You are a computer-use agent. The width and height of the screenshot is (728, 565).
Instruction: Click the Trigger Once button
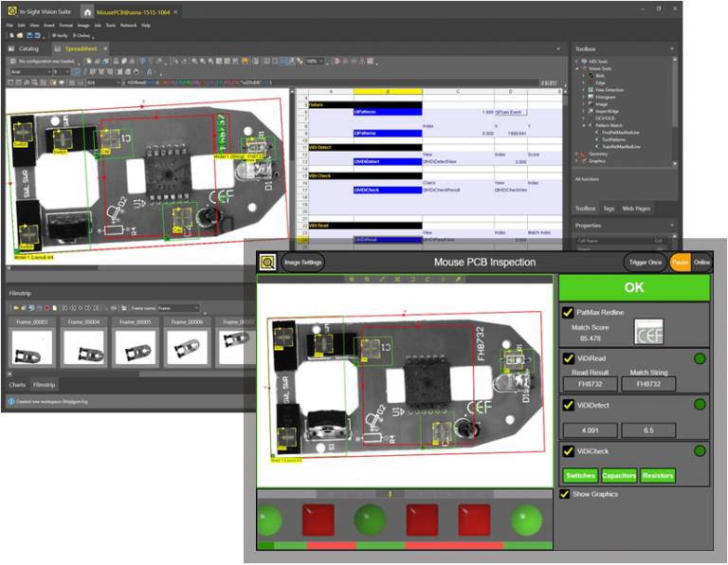[x=646, y=263]
